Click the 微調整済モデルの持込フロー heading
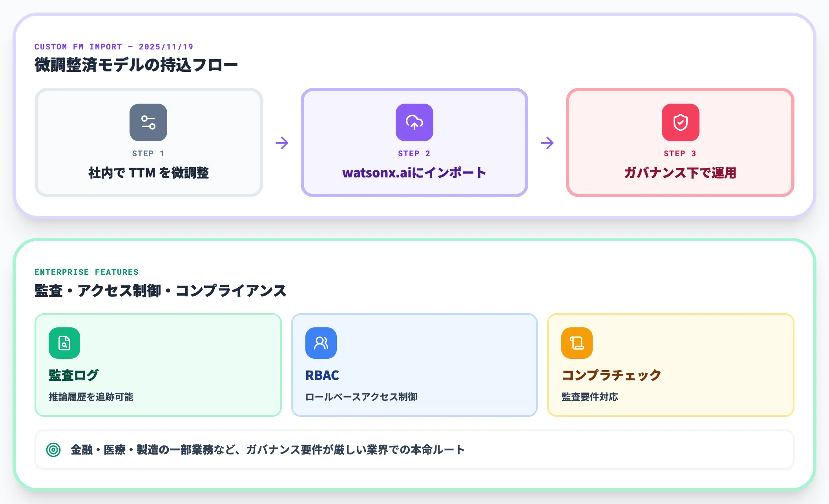The height and width of the screenshot is (504, 829). click(136, 65)
